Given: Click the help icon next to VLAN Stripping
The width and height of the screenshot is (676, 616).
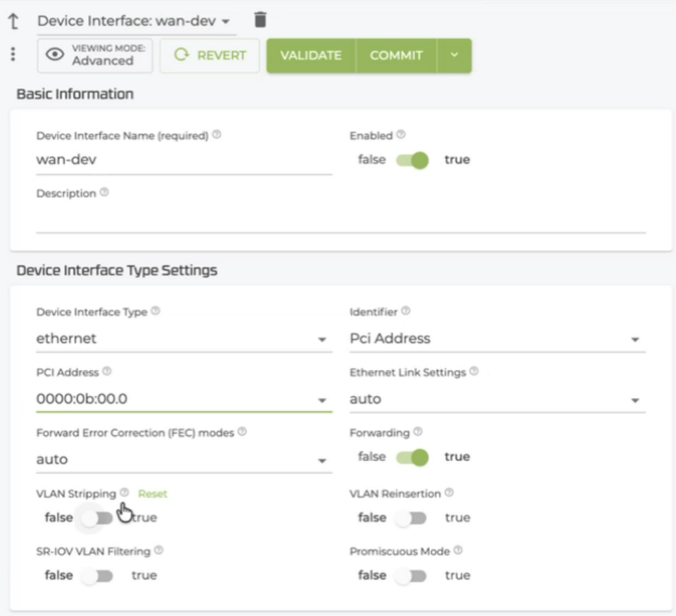Looking at the screenshot, I should click(x=124, y=492).
